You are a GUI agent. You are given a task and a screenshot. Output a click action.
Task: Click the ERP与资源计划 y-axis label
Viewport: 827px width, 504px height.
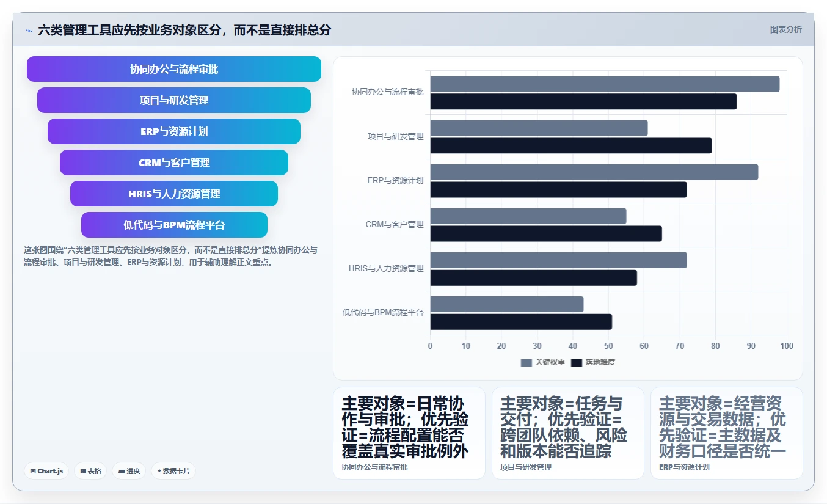395,180
